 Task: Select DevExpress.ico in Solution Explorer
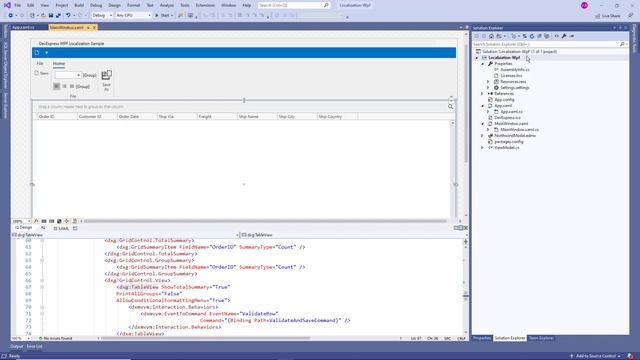tap(507, 118)
